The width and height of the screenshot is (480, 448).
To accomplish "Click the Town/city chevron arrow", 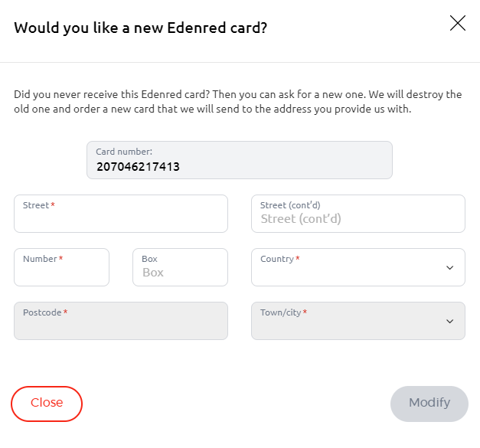I will [x=449, y=322].
